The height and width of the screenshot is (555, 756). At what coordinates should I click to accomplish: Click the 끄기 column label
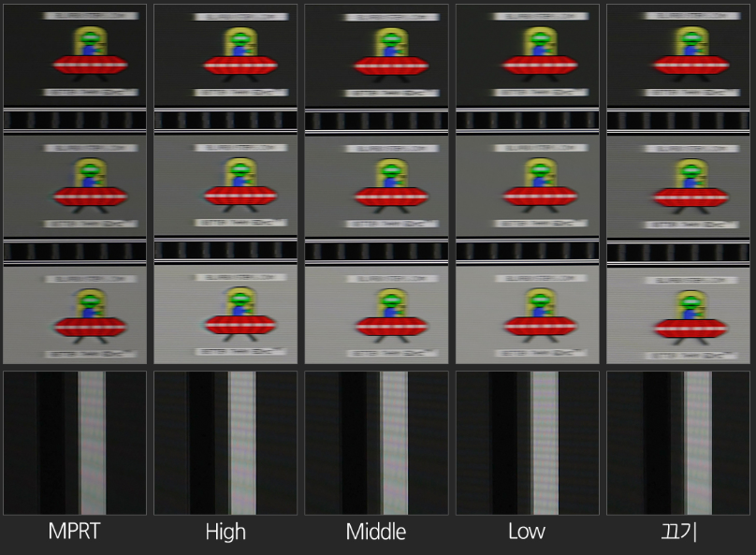tap(678, 533)
